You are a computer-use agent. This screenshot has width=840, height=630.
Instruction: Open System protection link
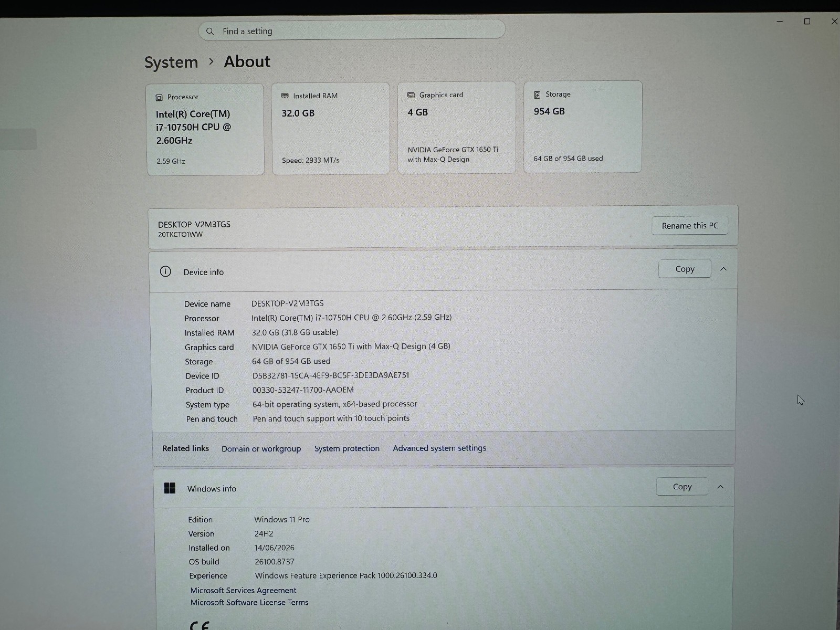[x=347, y=448]
